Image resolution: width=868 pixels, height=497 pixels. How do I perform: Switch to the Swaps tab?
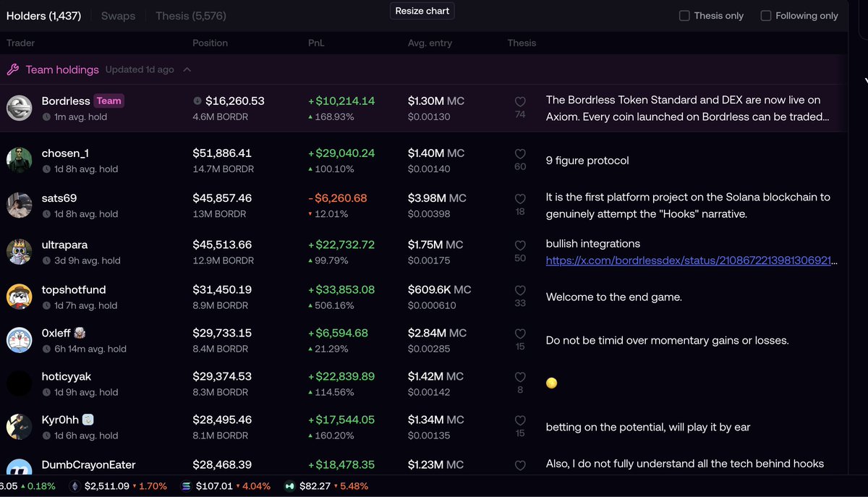[118, 16]
